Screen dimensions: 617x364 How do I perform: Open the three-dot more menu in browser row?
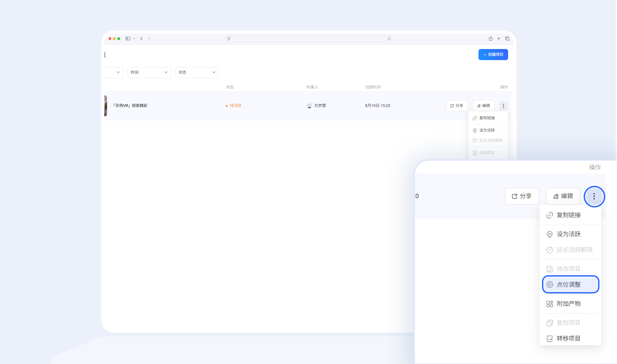coord(503,106)
